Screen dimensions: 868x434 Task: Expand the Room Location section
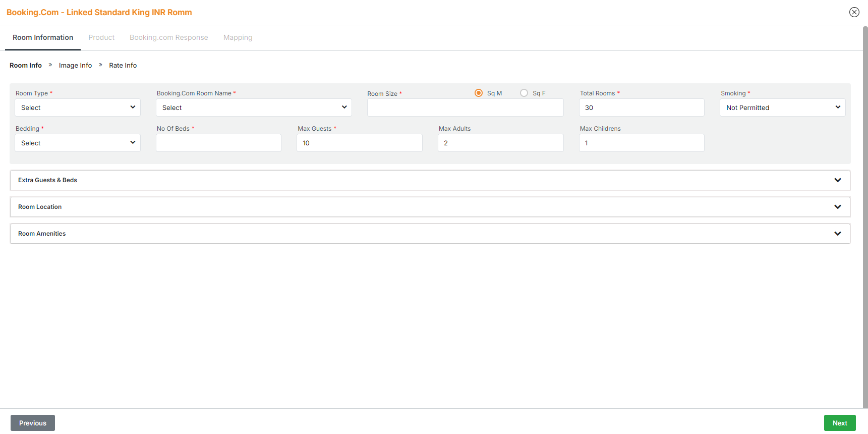(x=430, y=207)
